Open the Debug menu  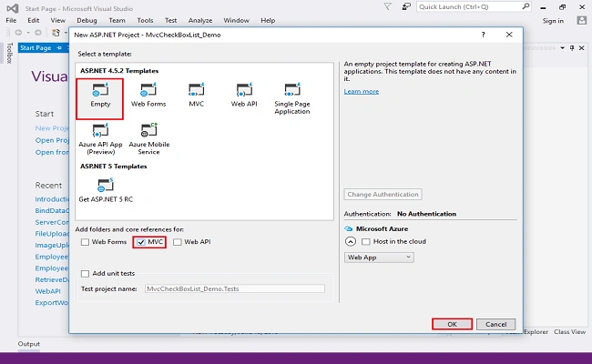pos(87,20)
